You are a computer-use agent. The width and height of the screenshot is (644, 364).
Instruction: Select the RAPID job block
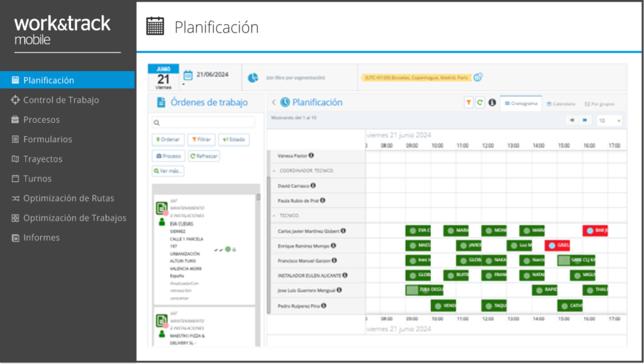tap(545, 290)
